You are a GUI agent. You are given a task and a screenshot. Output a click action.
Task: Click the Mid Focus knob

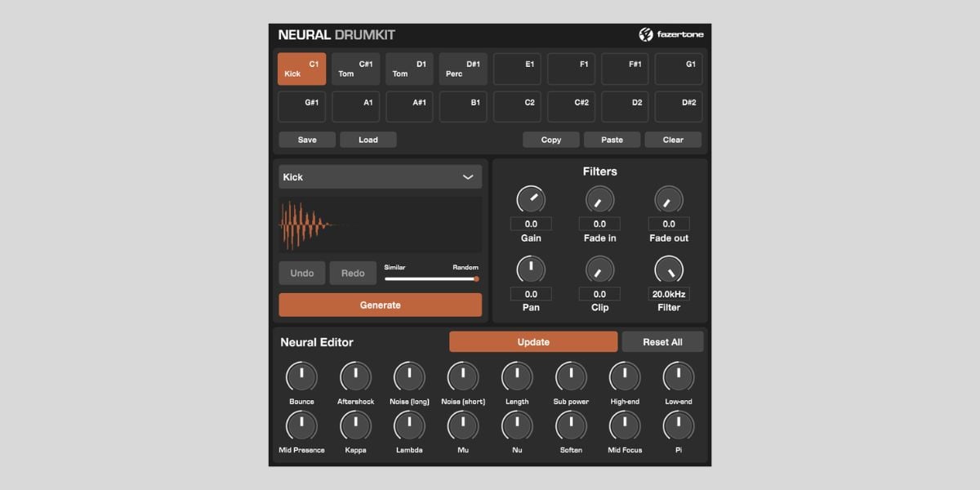pyautogui.click(x=625, y=425)
